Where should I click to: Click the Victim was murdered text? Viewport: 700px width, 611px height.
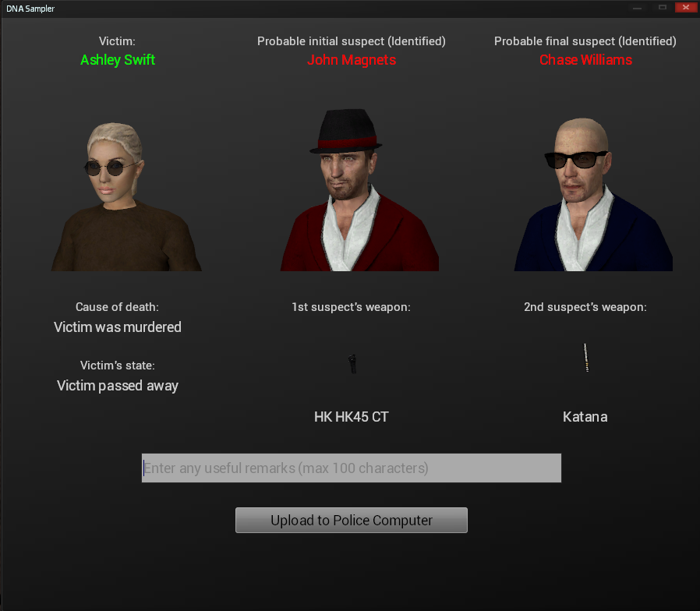118,327
